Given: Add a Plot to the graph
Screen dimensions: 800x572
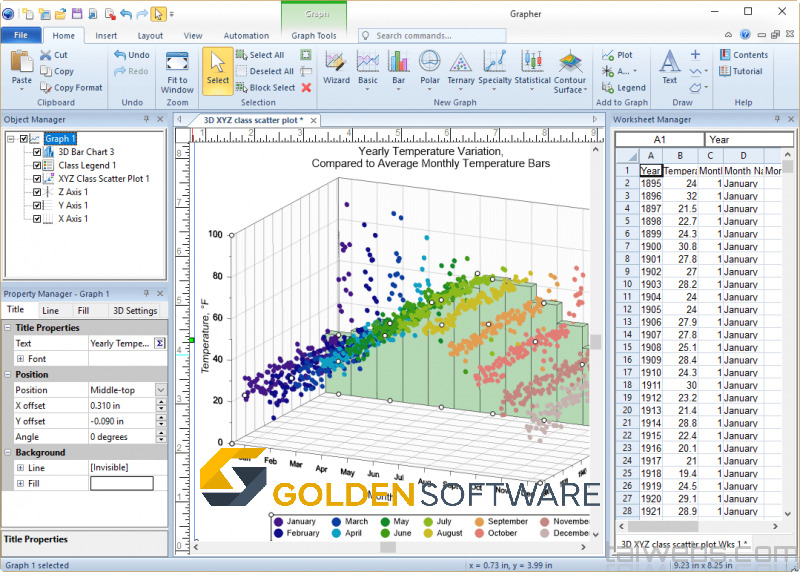Looking at the screenshot, I should pos(617,55).
